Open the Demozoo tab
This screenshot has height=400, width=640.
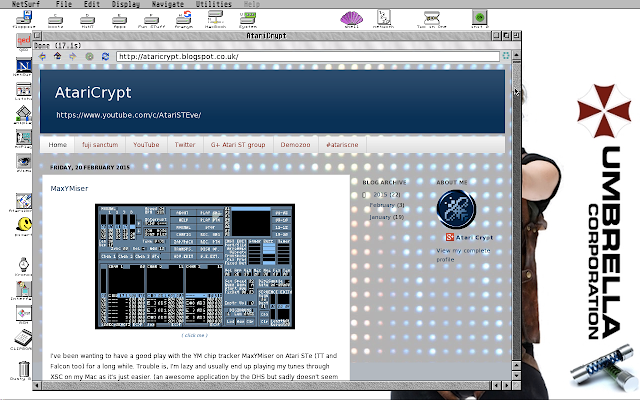(x=295, y=144)
